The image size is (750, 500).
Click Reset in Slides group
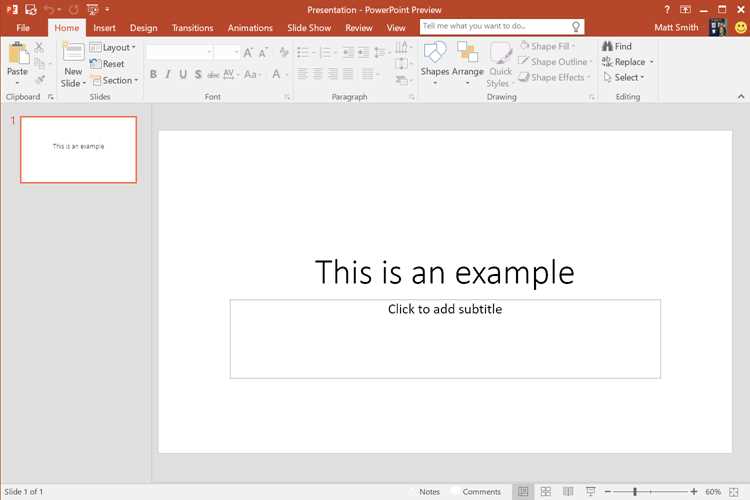[108, 64]
